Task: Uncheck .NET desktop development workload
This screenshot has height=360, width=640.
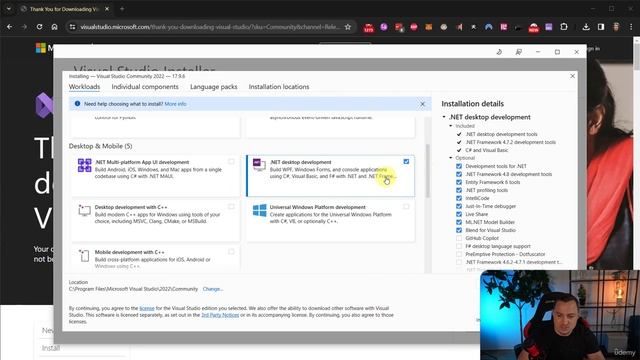Action: pos(406,162)
